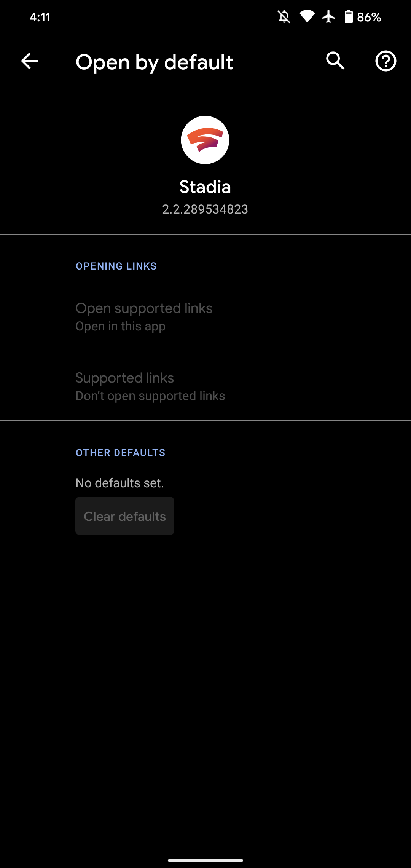Click the back arrow to leave settings
Viewport: 411px width, 868px height.
[x=29, y=62]
